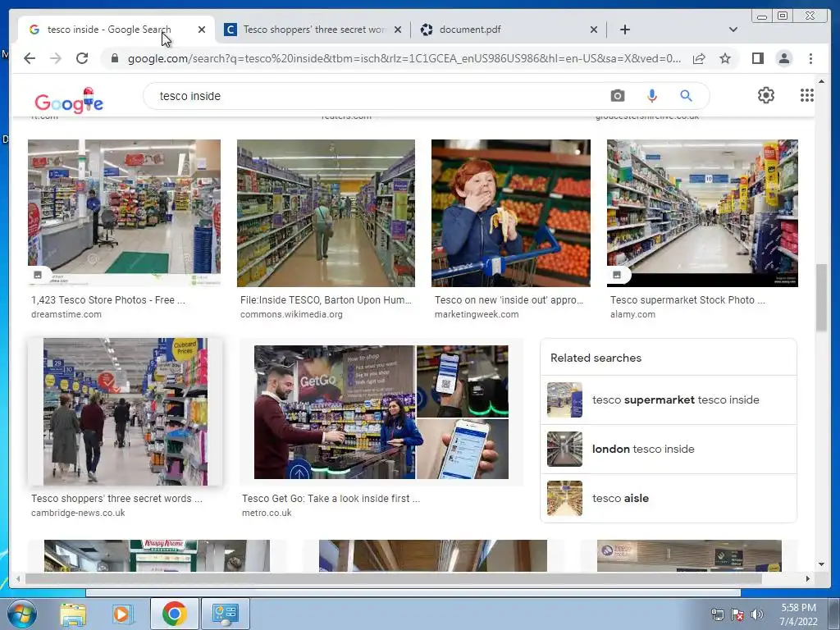Screen dimensions: 840x630
Task: Open the Tesco GetGo collage image
Action: pyautogui.click(x=381, y=412)
